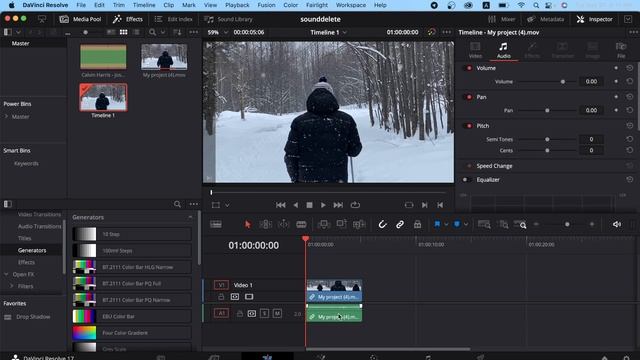Click the Volume value field
Image resolution: width=640 pixels, height=360 pixels.
coord(591,82)
